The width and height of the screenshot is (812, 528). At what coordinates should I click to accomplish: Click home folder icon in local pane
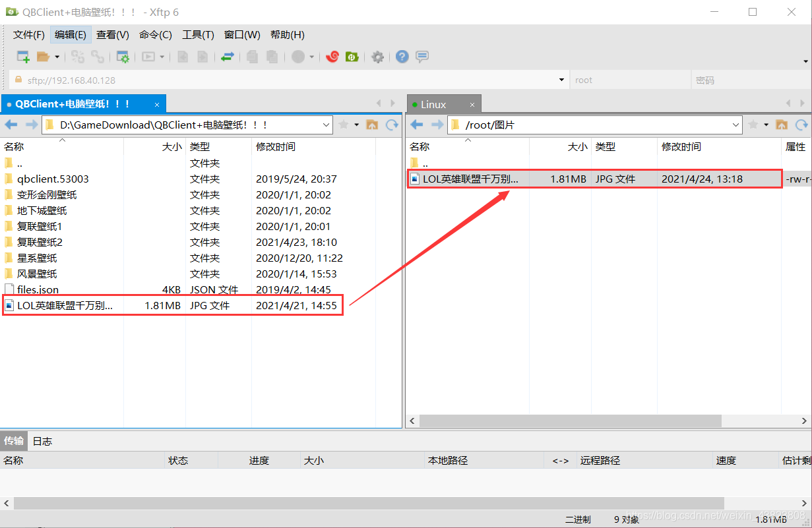[371, 125]
